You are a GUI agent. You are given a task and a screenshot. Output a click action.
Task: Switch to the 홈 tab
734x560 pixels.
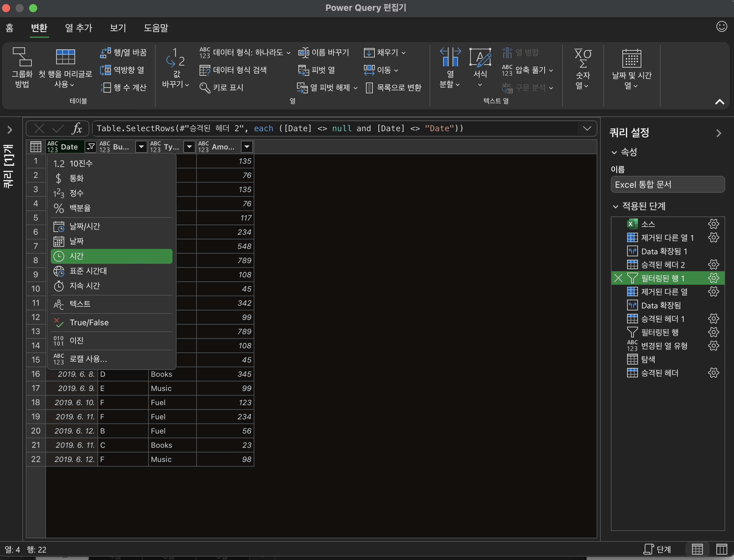tap(9, 28)
